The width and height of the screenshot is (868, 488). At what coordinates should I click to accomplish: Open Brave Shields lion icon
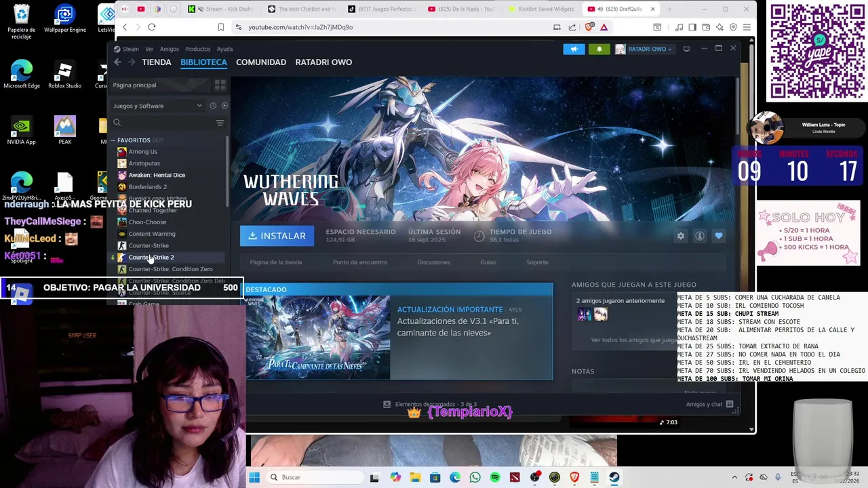589,27
